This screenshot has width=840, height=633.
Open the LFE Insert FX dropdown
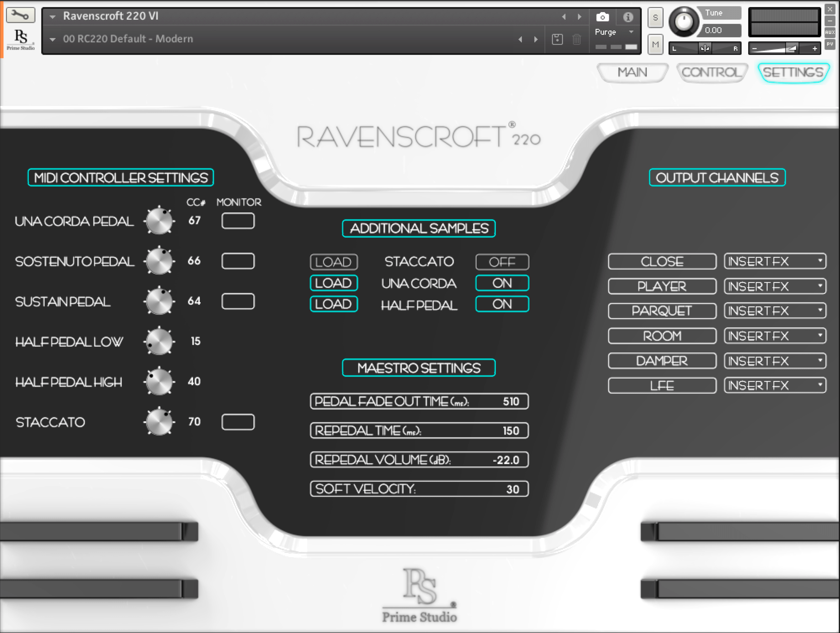[775, 386]
